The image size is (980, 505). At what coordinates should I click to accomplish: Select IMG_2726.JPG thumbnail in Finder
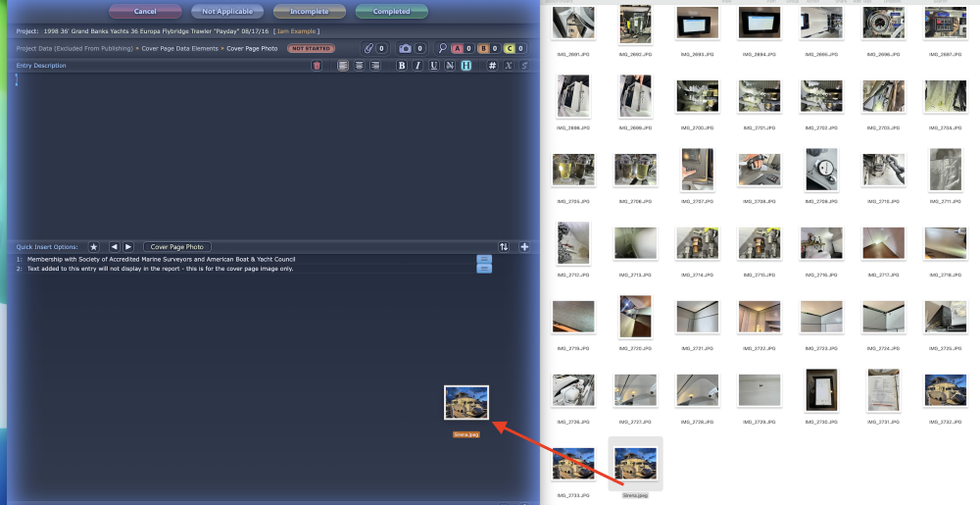[573, 390]
